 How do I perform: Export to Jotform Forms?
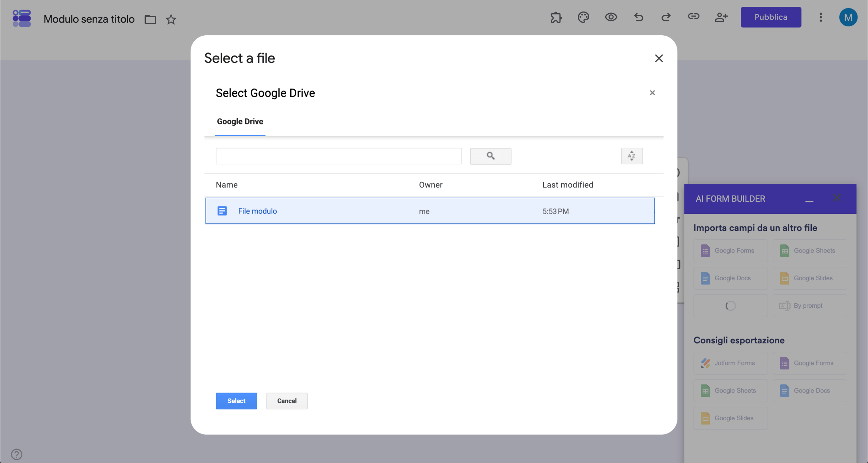731,363
